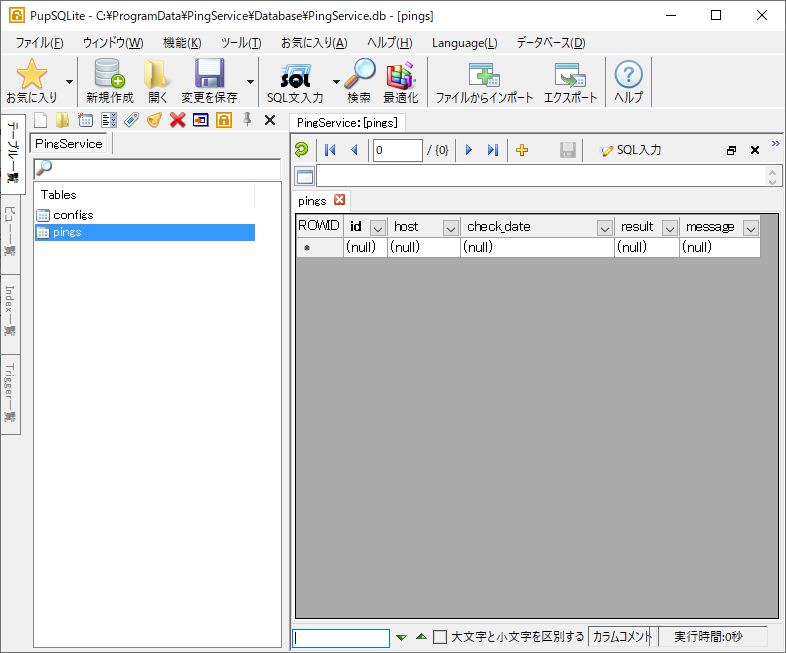This screenshot has width=786, height=653.
Task: Click the red X delete table icon
Action: 177,120
